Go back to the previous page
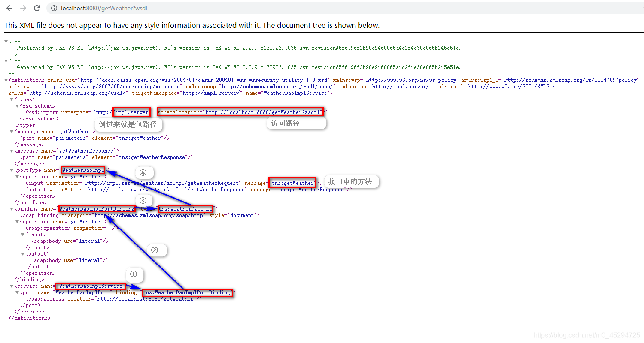Image resolution: width=644 pixels, height=343 pixels. pyautogui.click(x=9, y=8)
